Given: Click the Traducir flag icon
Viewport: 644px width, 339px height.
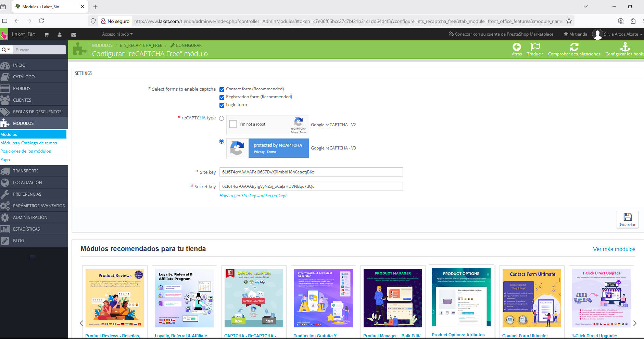Looking at the screenshot, I should (535, 47).
